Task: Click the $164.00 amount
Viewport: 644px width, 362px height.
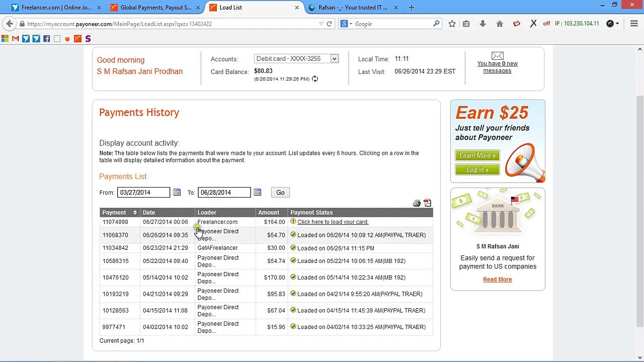Action: click(x=274, y=222)
